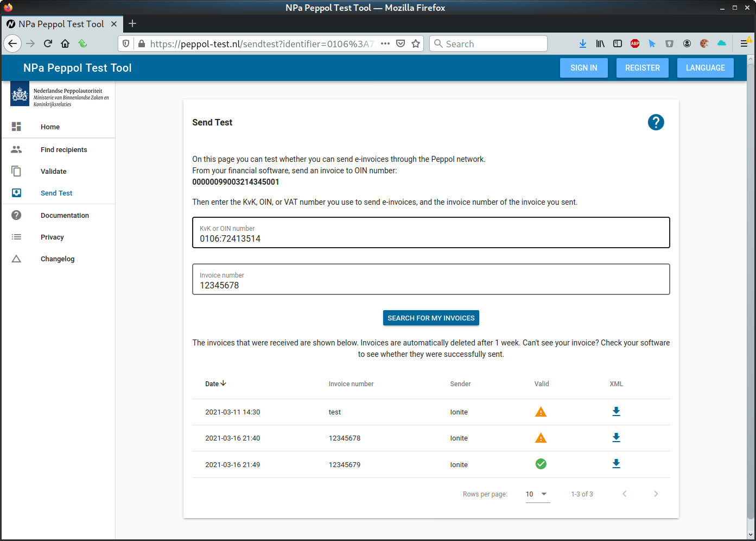This screenshot has height=541, width=756.
Task: Click Search For My Invoices button
Action: pyautogui.click(x=431, y=318)
